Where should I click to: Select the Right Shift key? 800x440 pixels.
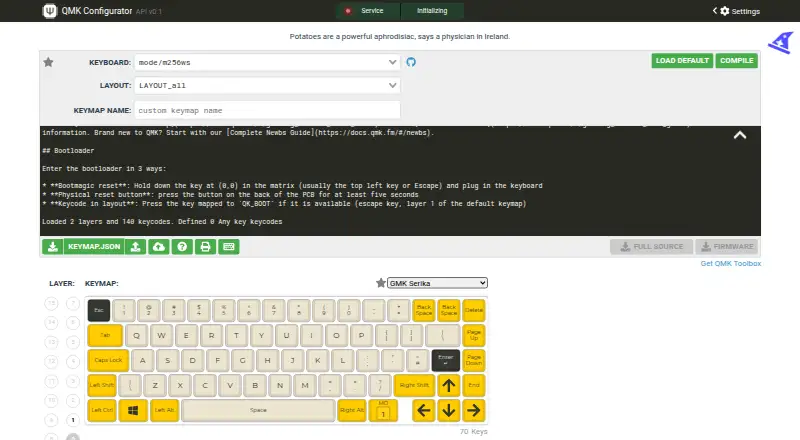(x=414, y=385)
